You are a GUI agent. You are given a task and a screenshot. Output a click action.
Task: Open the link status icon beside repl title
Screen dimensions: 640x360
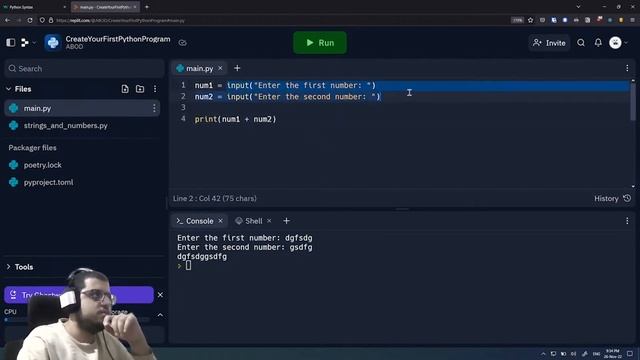(182, 42)
